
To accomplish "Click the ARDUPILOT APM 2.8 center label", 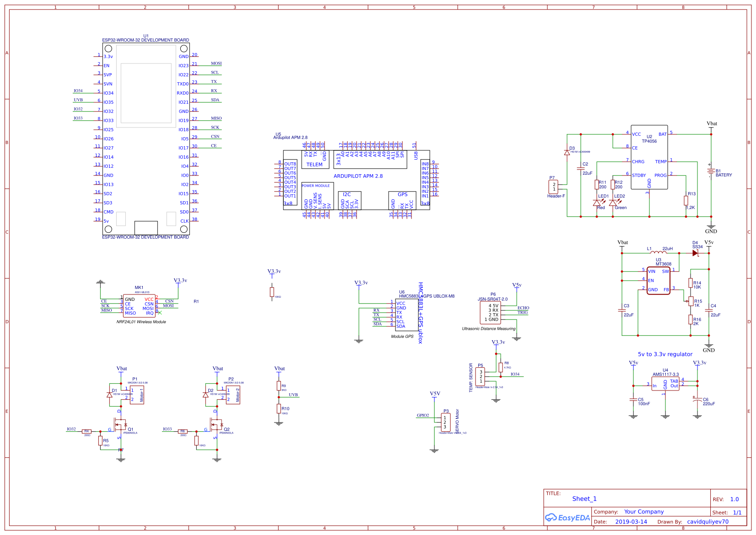I will coord(358,176).
